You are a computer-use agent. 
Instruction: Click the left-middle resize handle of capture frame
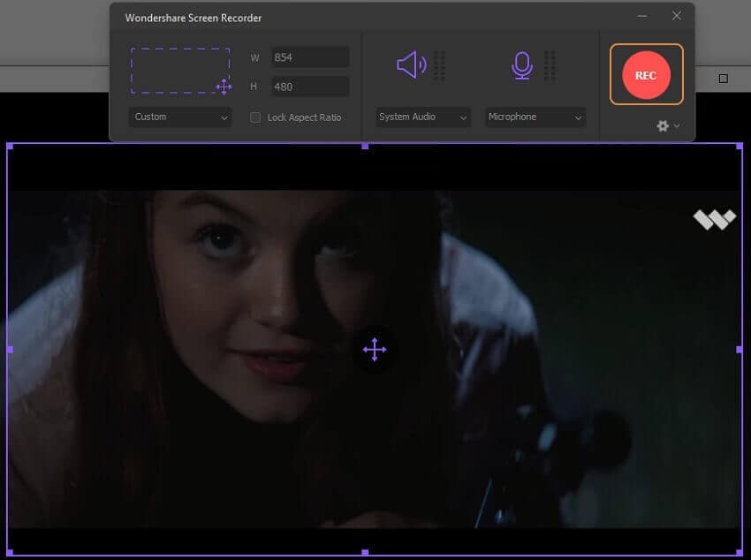click(10, 350)
